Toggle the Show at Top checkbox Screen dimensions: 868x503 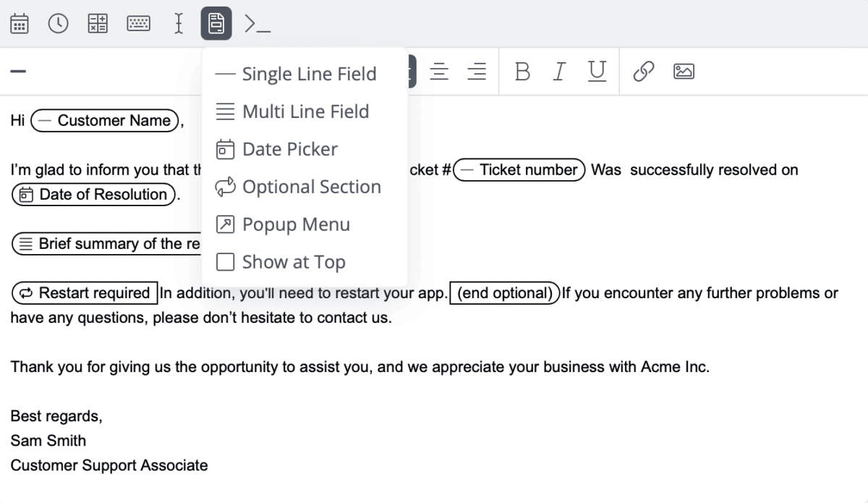click(226, 262)
